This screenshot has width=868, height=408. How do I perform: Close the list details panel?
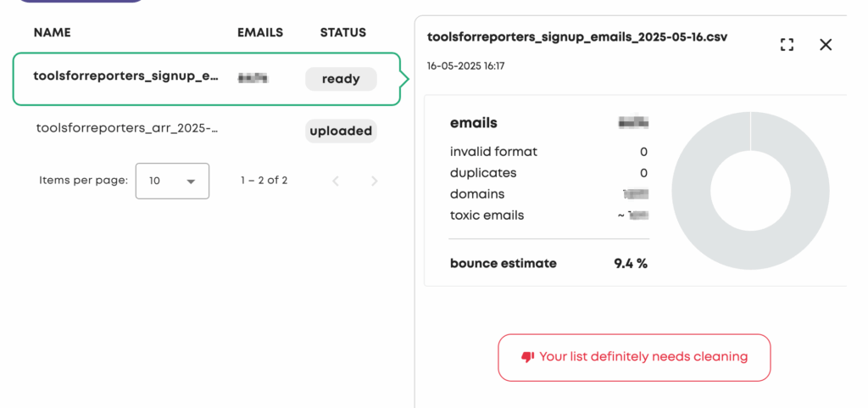tap(826, 45)
